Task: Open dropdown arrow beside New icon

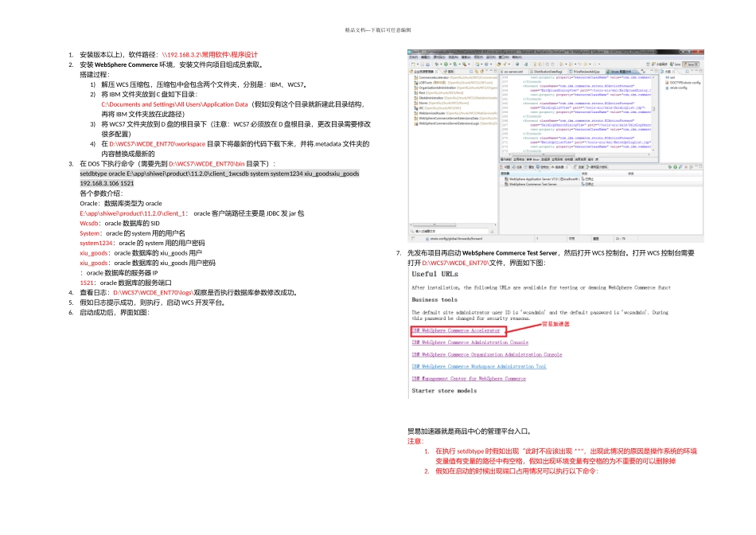Action: [418, 64]
